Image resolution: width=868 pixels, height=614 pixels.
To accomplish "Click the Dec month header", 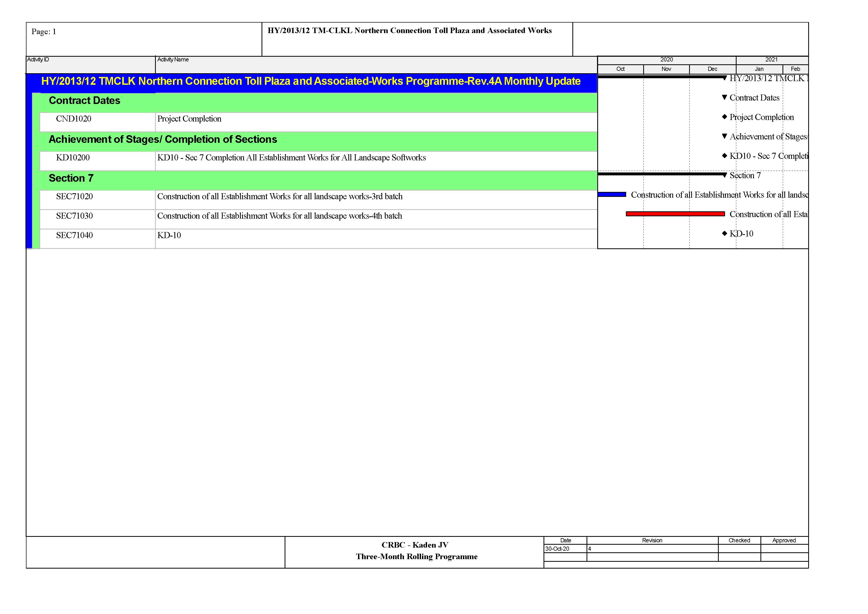I will [x=713, y=69].
